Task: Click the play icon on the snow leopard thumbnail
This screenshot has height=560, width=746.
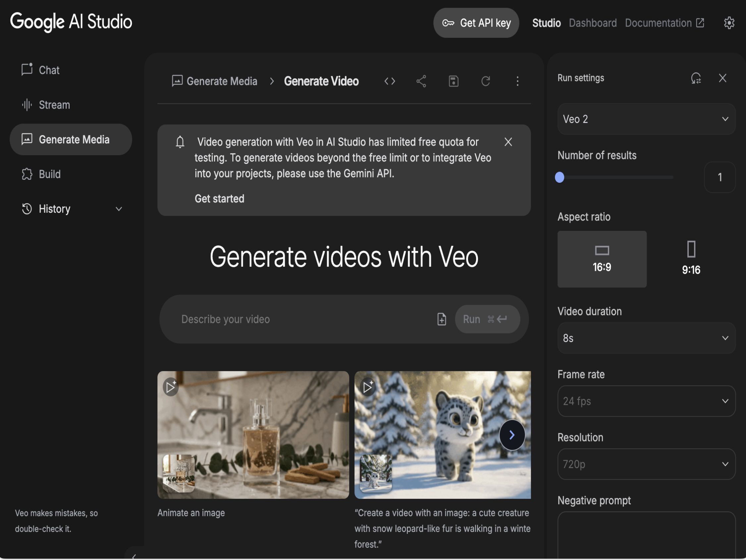Action: [368, 387]
